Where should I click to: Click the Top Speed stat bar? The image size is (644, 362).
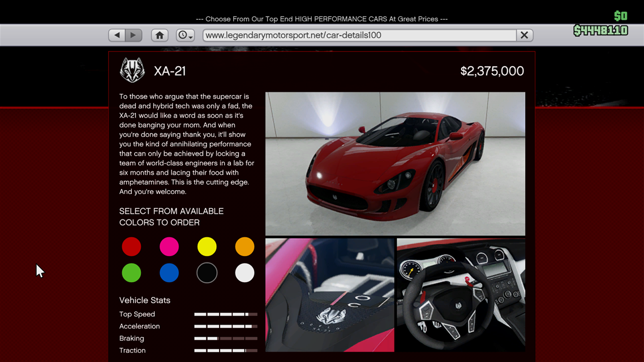226,314
